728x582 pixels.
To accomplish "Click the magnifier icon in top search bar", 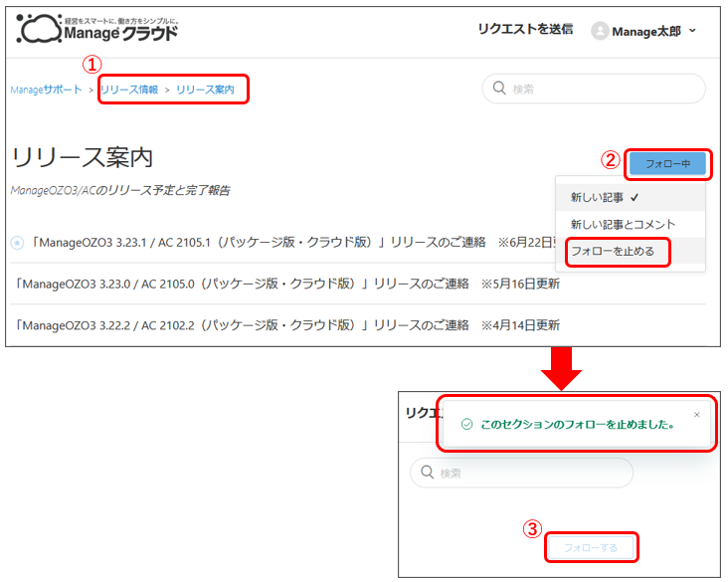I will point(498,89).
